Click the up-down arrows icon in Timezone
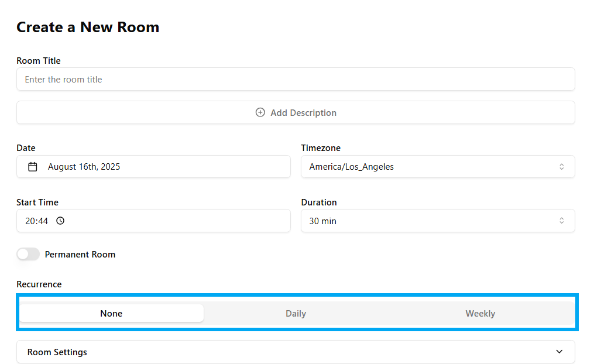Screen dimensions: 594x364 (561, 167)
